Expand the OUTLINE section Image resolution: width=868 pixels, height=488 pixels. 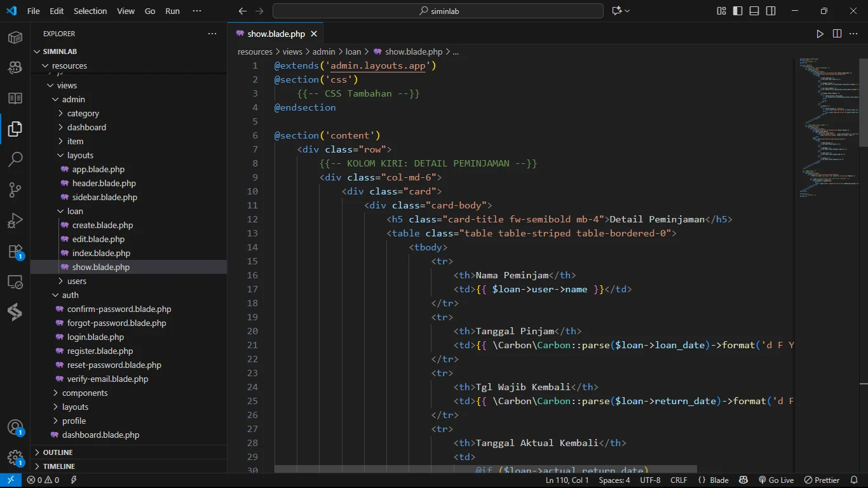pyautogui.click(x=58, y=452)
